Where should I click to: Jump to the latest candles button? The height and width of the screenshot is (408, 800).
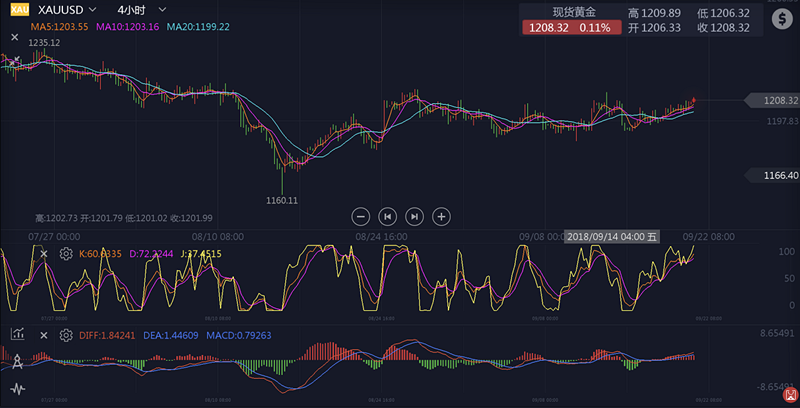point(414,215)
